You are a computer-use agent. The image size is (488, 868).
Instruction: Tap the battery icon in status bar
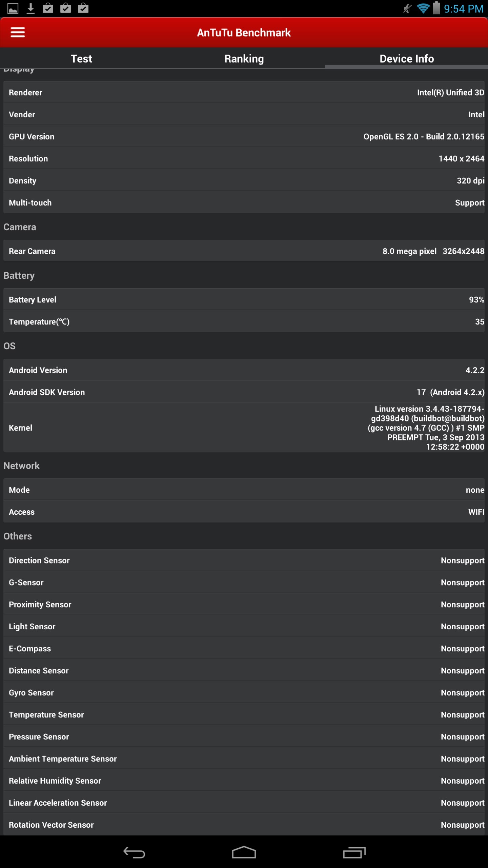tap(436, 8)
